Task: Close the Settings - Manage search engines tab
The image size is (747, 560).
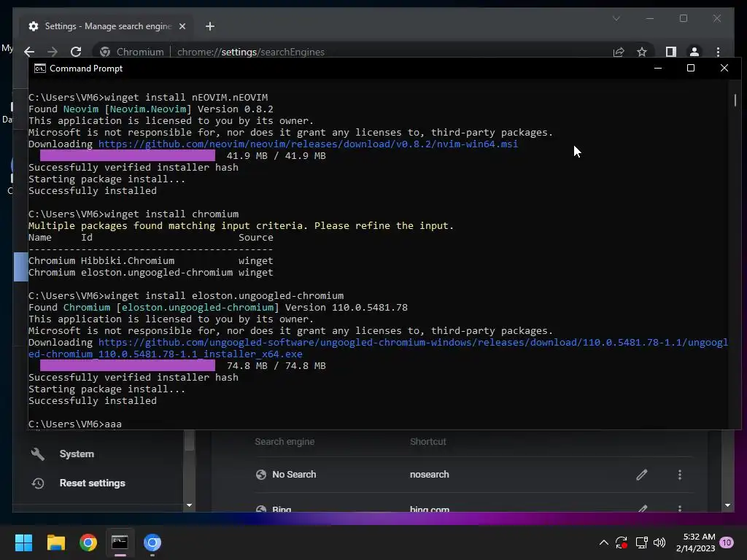Action: pos(182,26)
